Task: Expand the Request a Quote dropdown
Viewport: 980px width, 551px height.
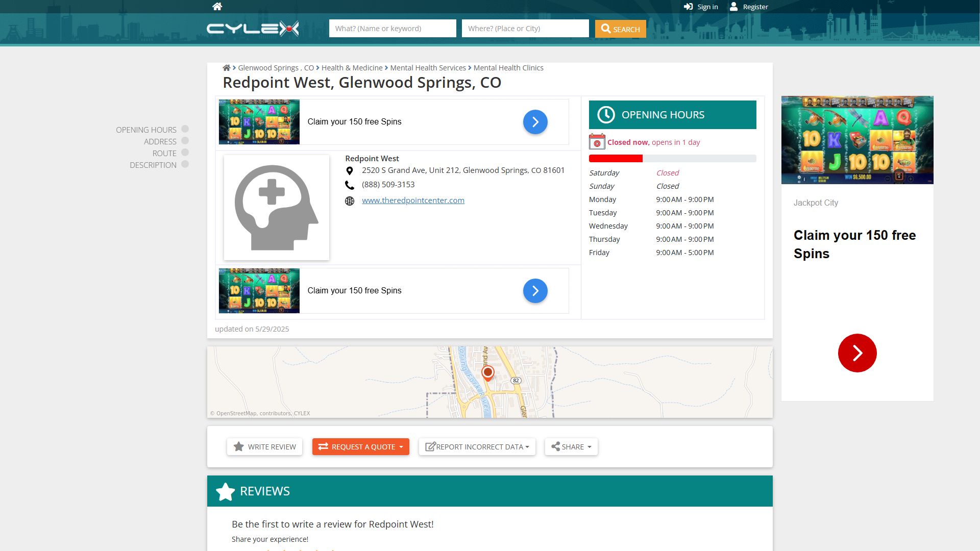Action: pos(361,447)
